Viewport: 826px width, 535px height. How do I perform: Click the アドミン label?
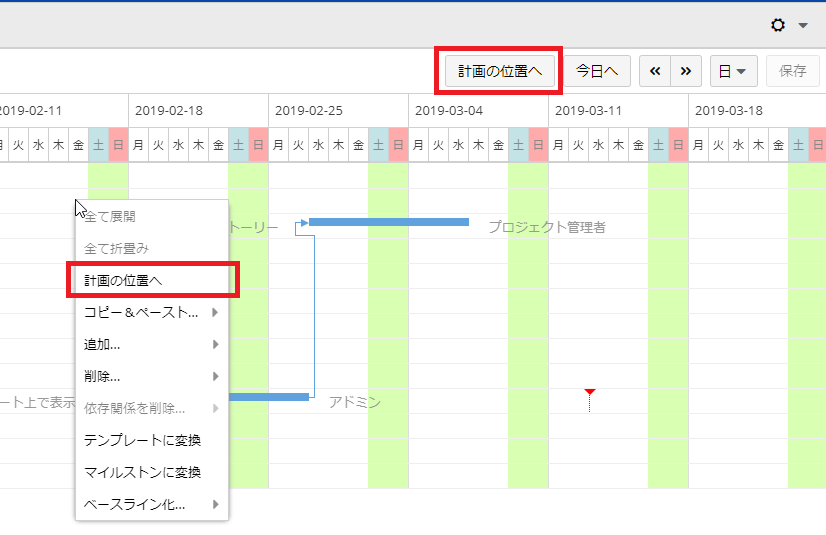pyautogui.click(x=355, y=402)
